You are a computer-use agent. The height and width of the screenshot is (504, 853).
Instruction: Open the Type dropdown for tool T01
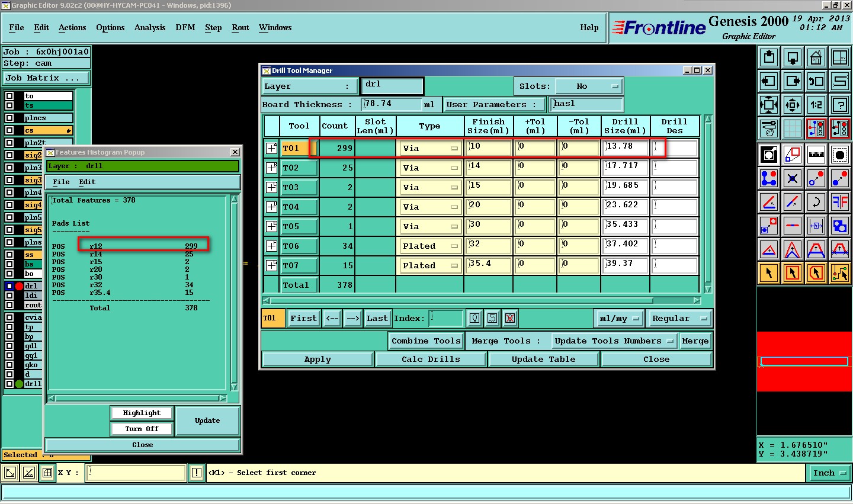(430, 149)
